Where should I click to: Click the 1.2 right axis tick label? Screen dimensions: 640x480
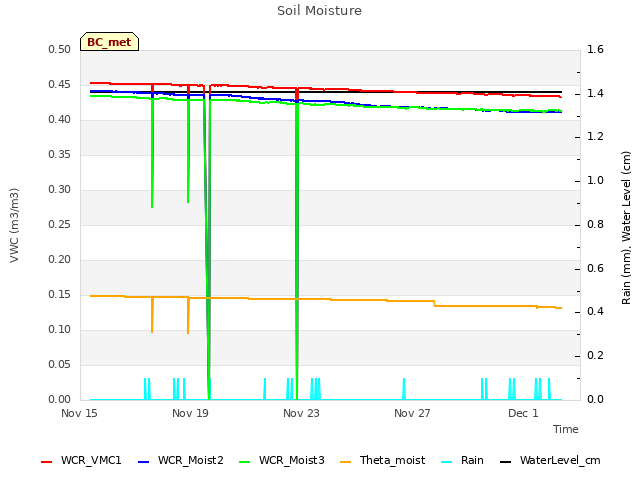pyautogui.click(x=595, y=137)
